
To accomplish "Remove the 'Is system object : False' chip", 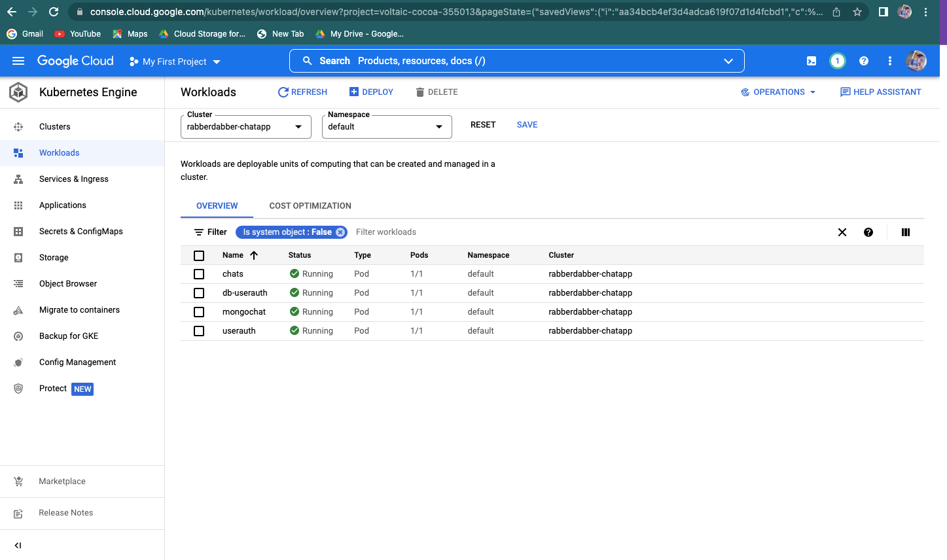I will tap(340, 232).
